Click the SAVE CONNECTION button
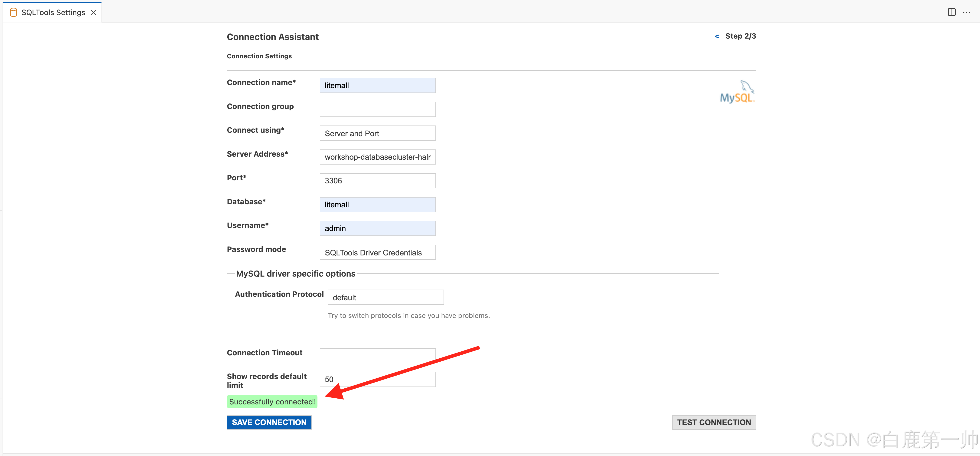Image resolution: width=980 pixels, height=456 pixels. pyautogui.click(x=269, y=422)
